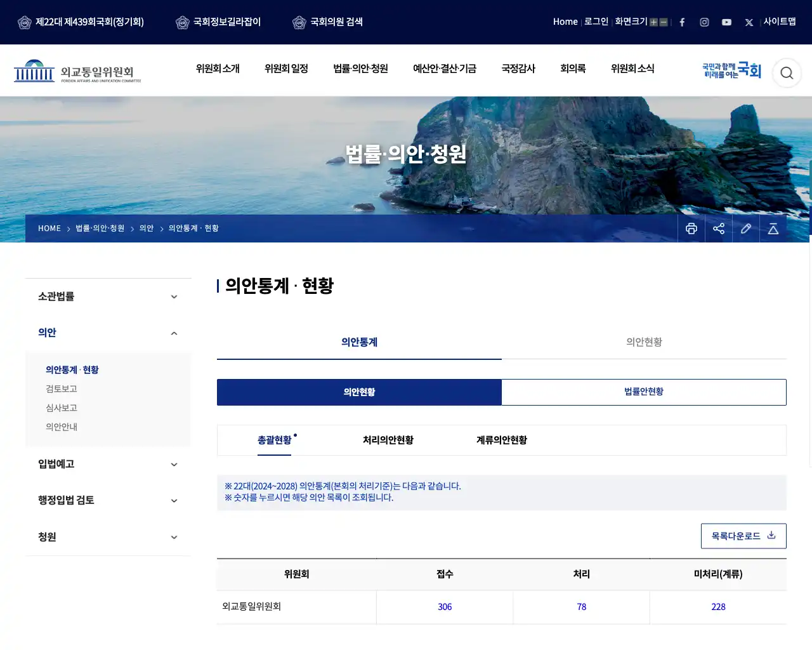
Task: Select the 계류의안현황 sub-tab
Action: [502, 440]
